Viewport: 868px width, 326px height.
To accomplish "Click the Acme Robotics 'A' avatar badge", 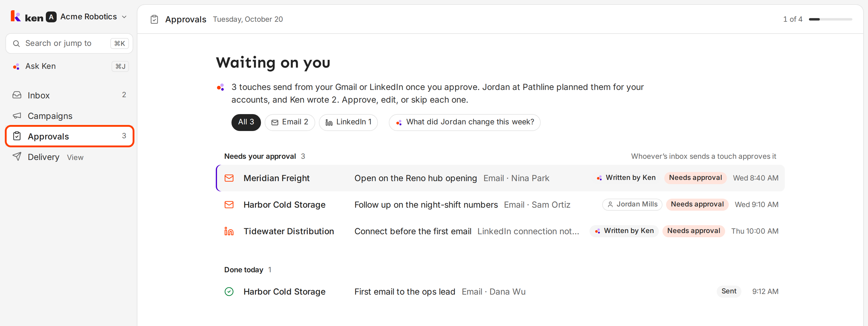I will point(51,17).
